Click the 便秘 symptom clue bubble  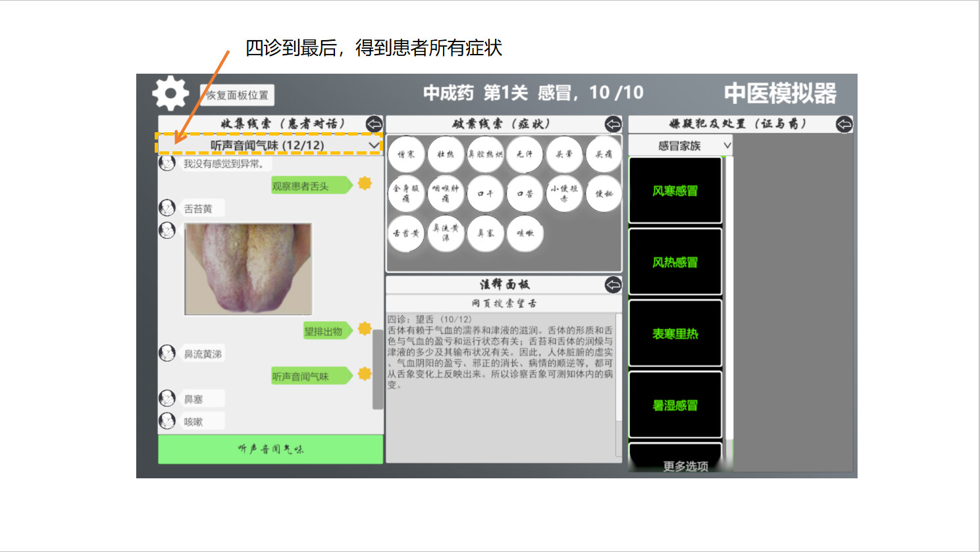tap(604, 193)
